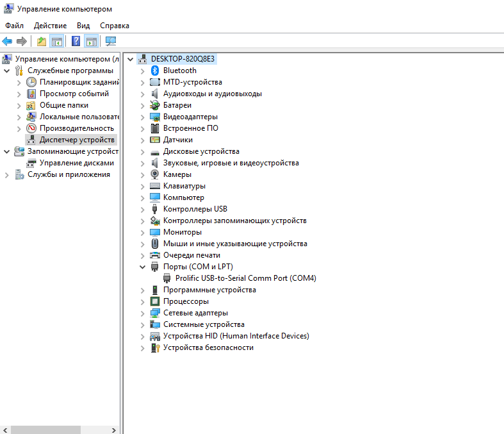Expand the Bluetooth device category
Image resolution: width=504 pixels, height=434 pixels.
(x=142, y=71)
